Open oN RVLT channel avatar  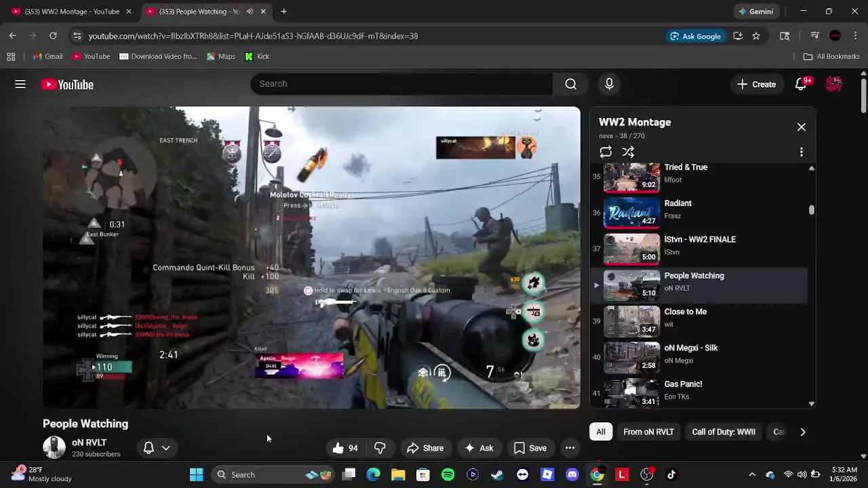click(x=54, y=447)
